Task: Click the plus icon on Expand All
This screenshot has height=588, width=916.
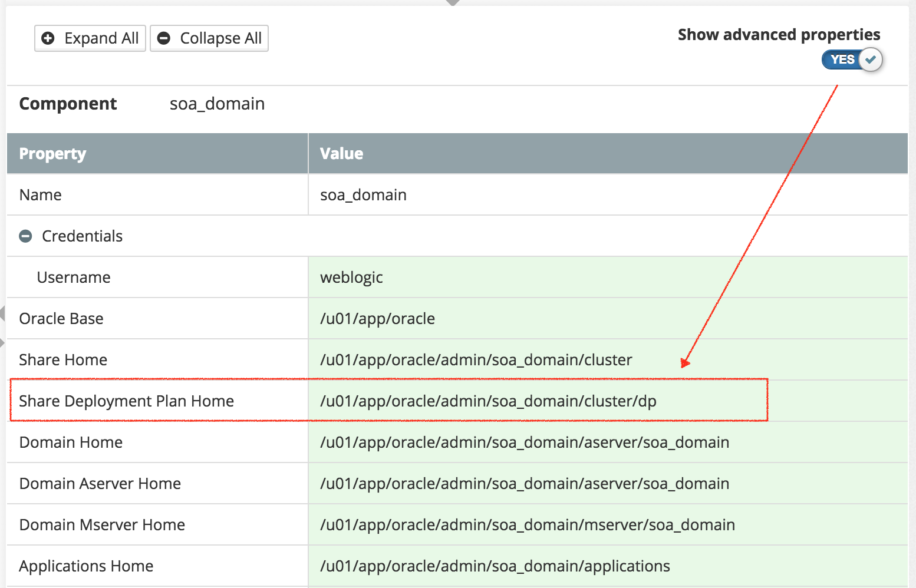Action: [x=48, y=38]
